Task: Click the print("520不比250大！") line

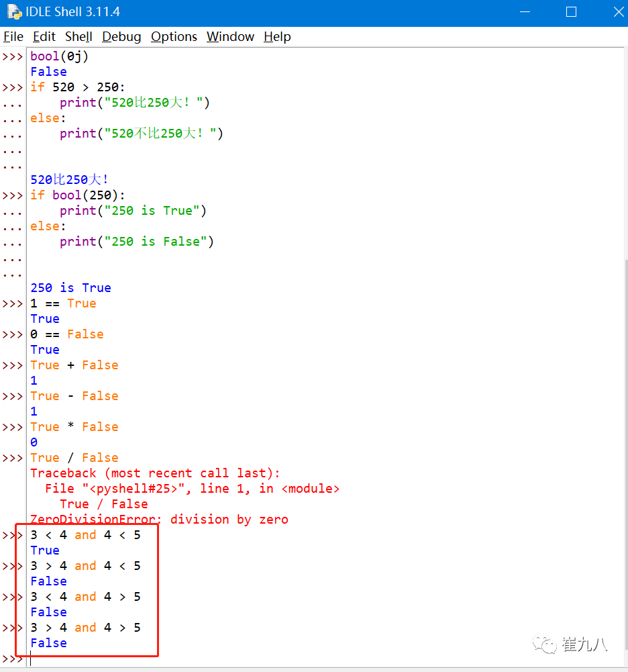Action: tap(142, 134)
